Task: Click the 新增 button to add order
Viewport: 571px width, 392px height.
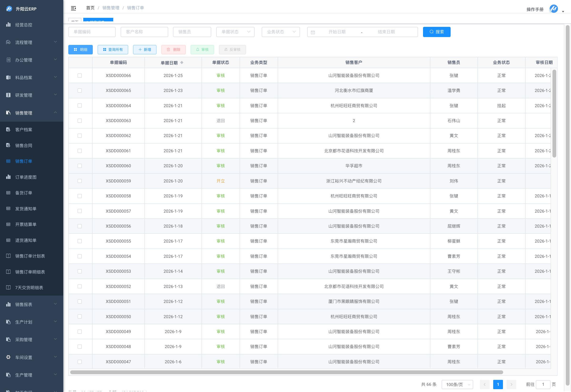Action: tap(145, 50)
